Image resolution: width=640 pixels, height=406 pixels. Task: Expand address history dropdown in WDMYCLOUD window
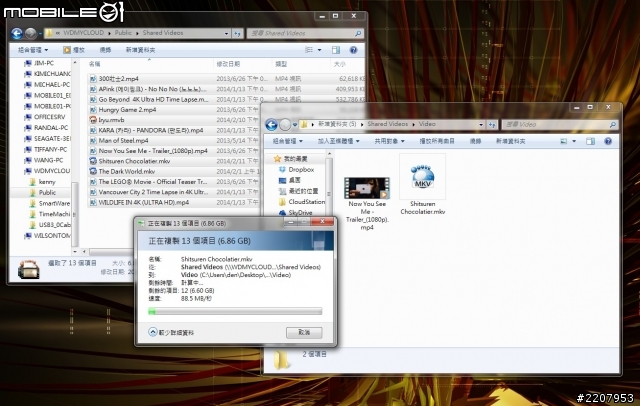227,33
